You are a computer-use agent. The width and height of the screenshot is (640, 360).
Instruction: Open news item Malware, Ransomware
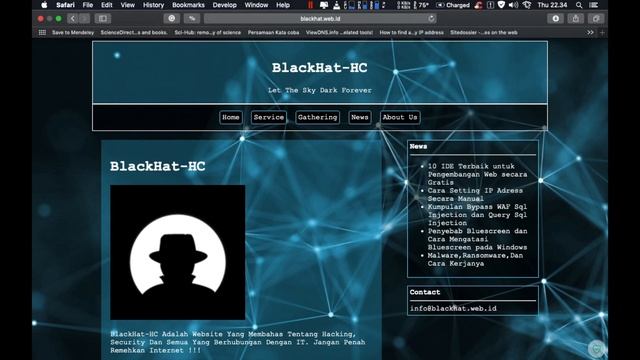(475, 260)
